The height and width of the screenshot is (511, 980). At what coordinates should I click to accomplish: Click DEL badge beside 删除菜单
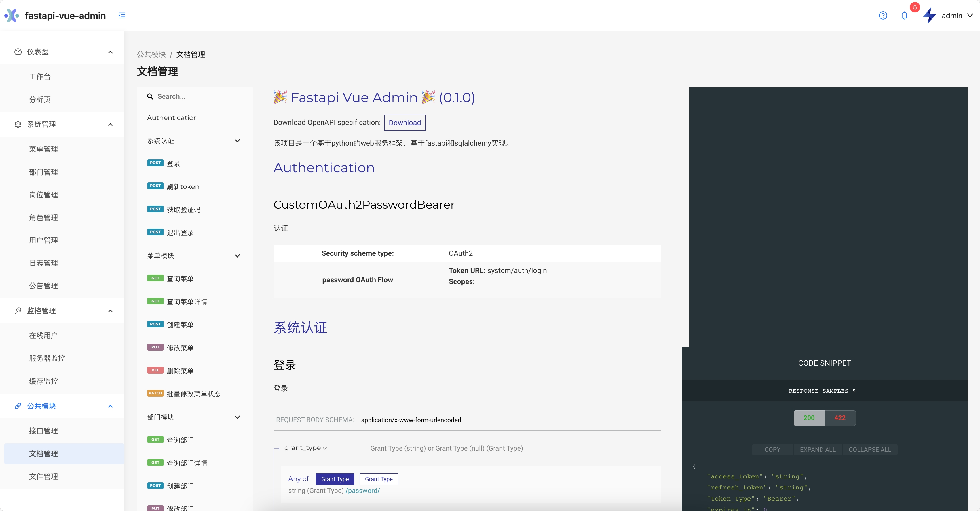click(155, 370)
